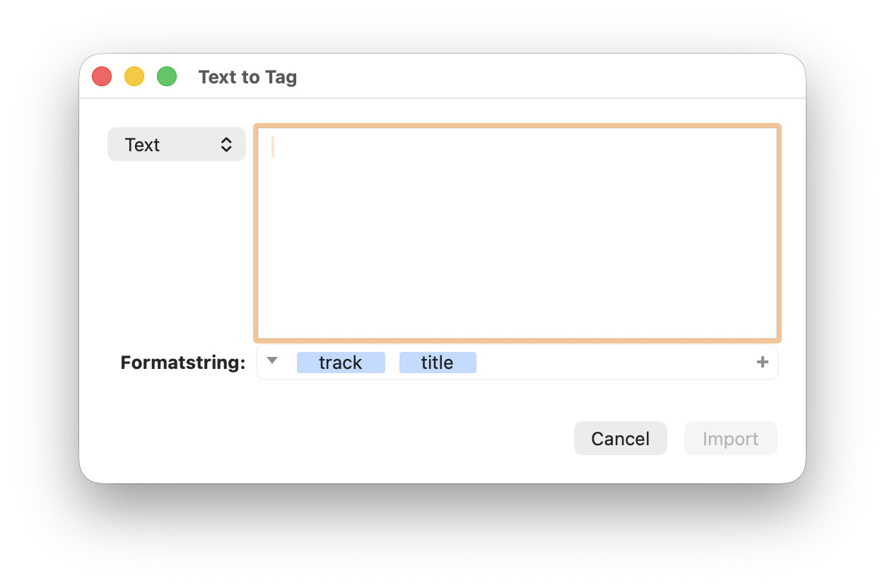Click the up-down chevrons beside Text
The image size is (885, 588).
pyautogui.click(x=226, y=145)
